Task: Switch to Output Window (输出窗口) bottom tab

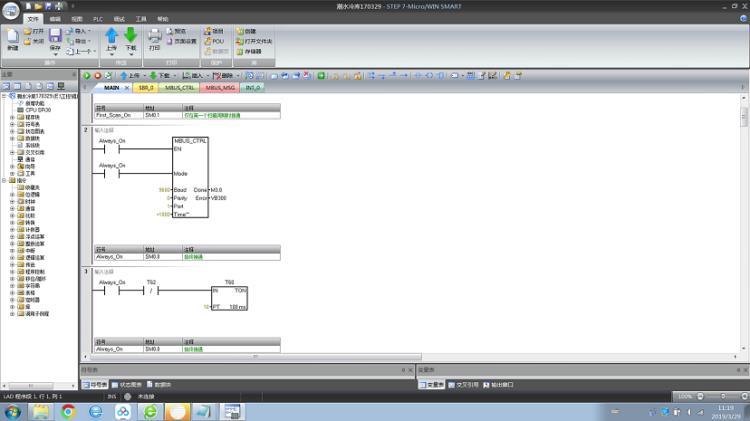Action: coord(498,385)
